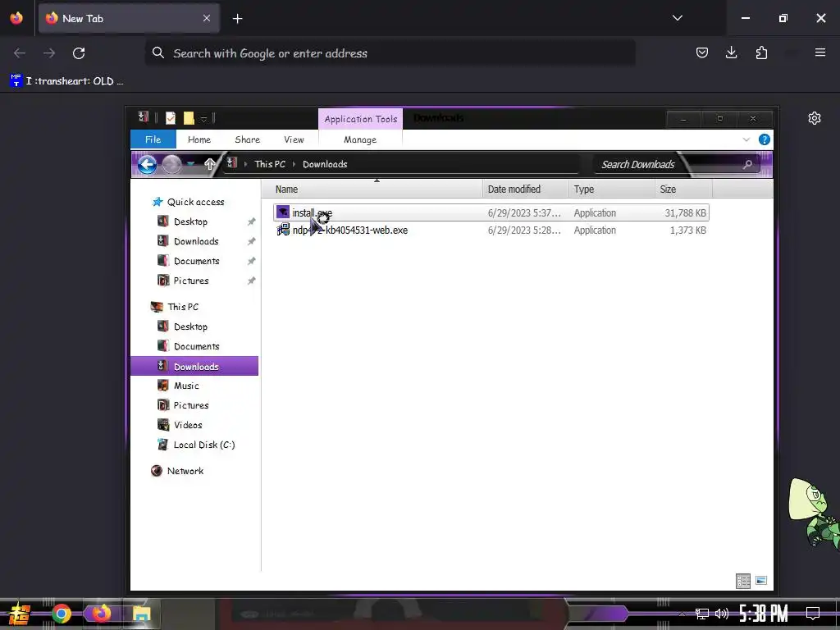Open the Videos folder
Screen dimensions: 840x630
tap(188, 425)
